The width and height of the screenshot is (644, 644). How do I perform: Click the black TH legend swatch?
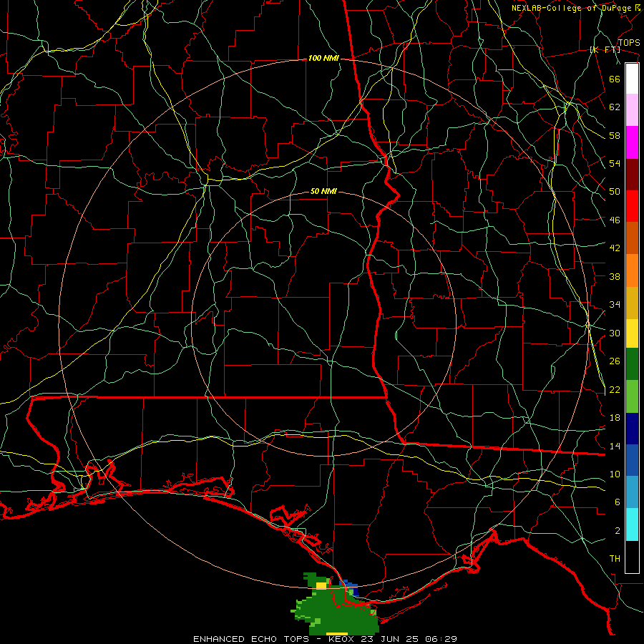632,557
